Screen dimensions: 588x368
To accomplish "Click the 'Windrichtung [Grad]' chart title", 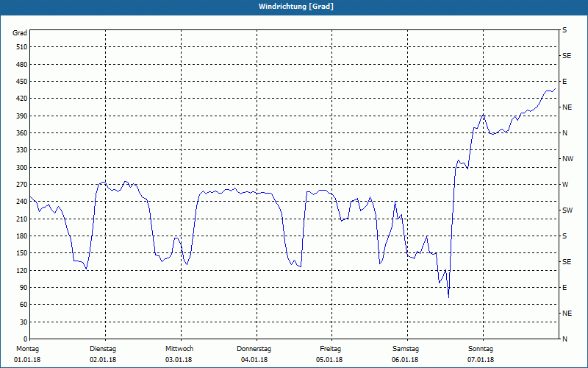I will coord(296,7).
